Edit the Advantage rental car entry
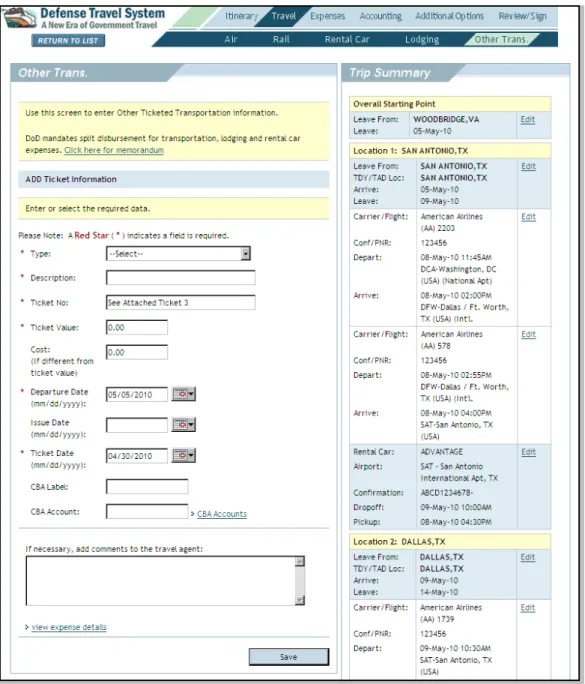 click(528, 452)
